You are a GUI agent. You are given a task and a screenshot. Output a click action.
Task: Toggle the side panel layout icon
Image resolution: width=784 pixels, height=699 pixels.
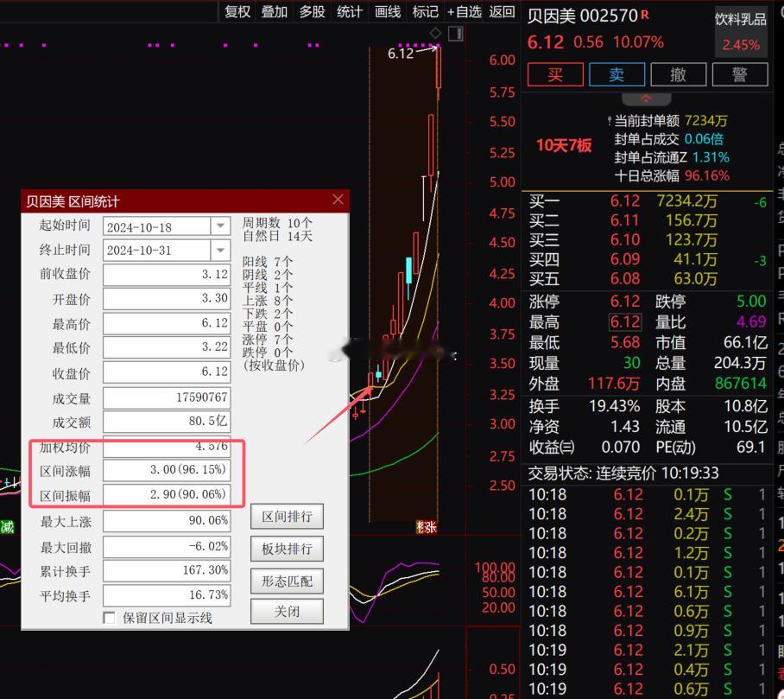click(x=456, y=34)
